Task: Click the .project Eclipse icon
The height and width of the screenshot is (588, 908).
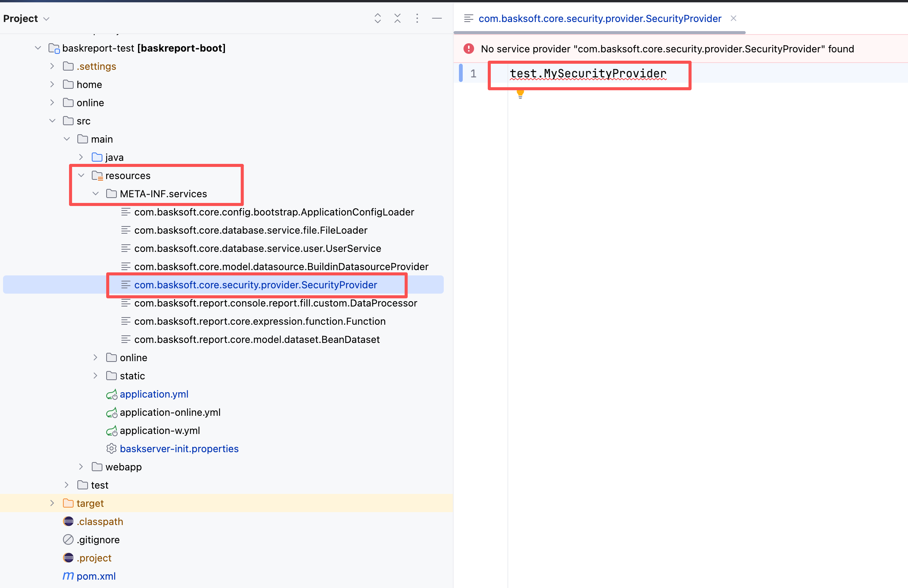Action: point(68,558)
